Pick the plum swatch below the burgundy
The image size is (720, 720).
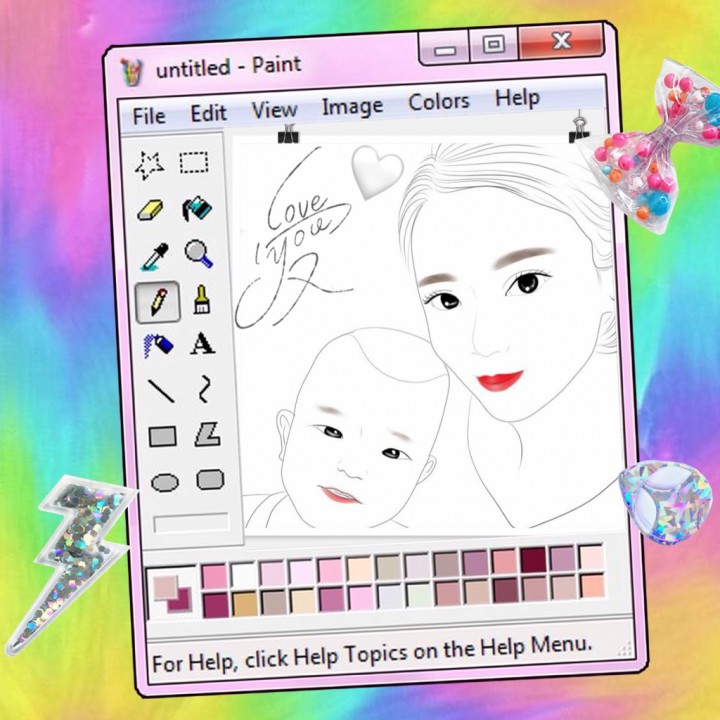point(505,590)
